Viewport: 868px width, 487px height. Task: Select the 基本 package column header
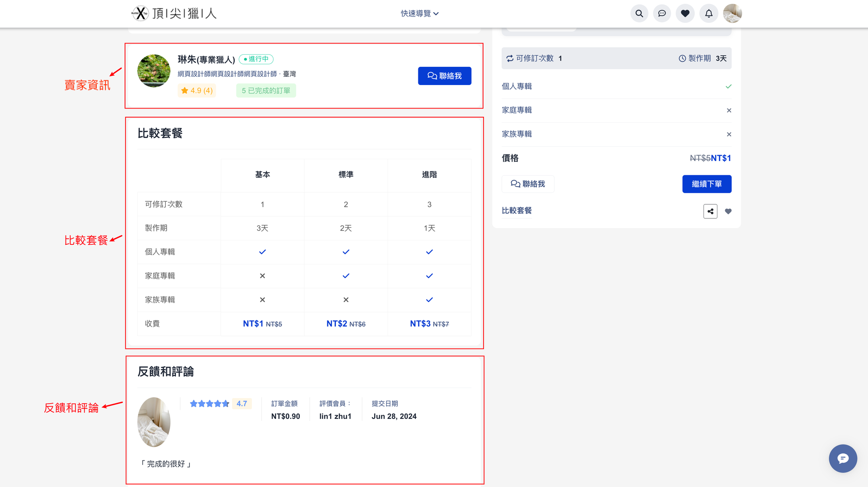263,174
